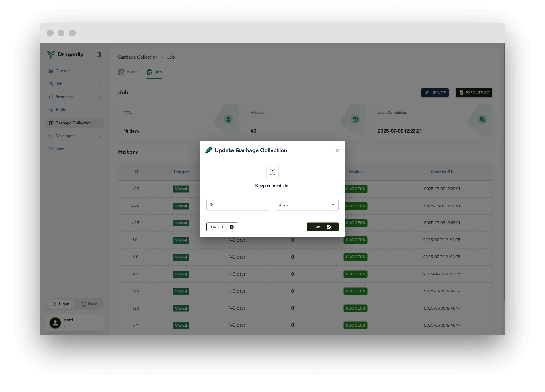Click the Last Completed check icon
Viewport: 545px width, 392px height.
point(482,119)
